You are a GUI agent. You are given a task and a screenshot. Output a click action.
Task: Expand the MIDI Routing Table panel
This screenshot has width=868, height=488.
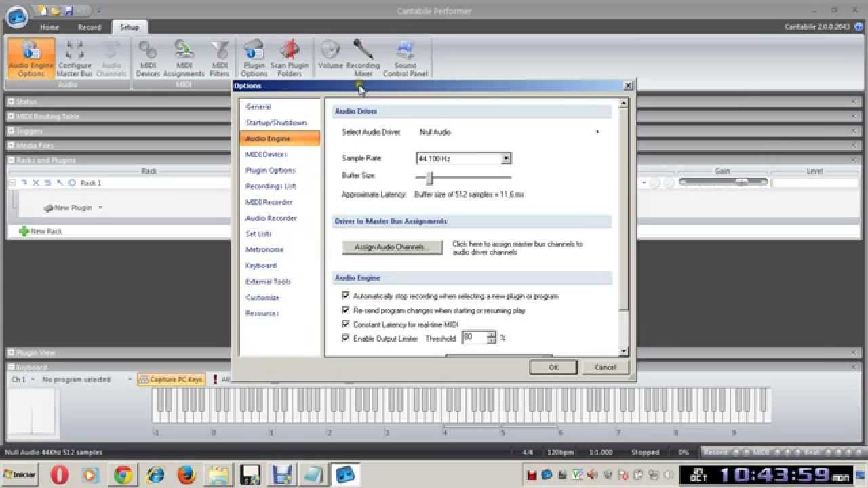[x=12, y=117]
